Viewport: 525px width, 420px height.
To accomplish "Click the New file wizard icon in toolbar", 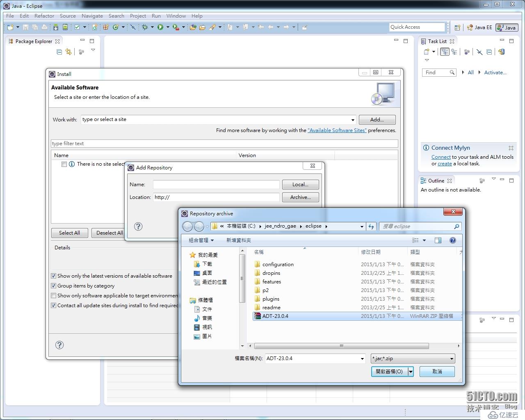I will click(10, 27).
